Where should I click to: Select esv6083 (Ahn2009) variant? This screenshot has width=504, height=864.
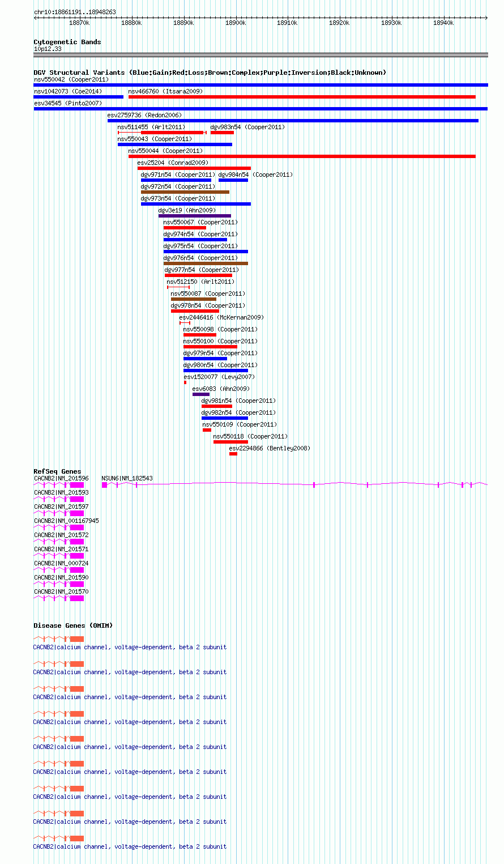(201, 394)
